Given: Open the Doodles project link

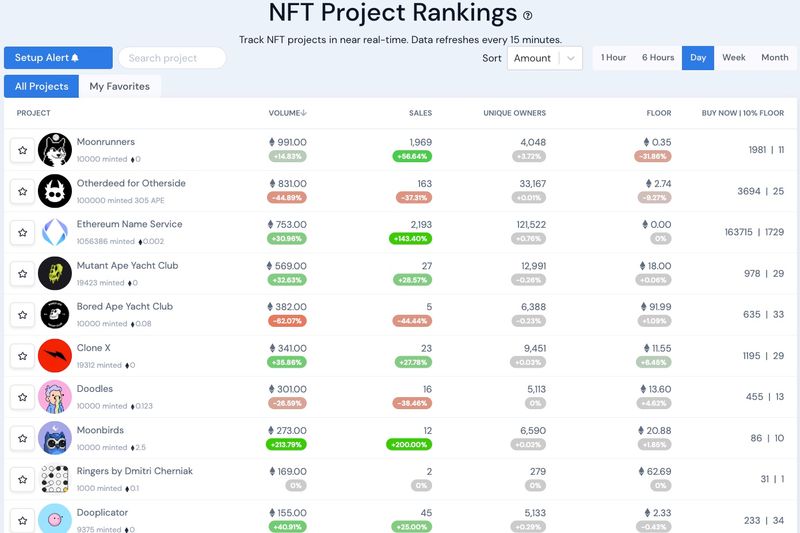Looking at the screenshot, I should click(x=94, y=389).
